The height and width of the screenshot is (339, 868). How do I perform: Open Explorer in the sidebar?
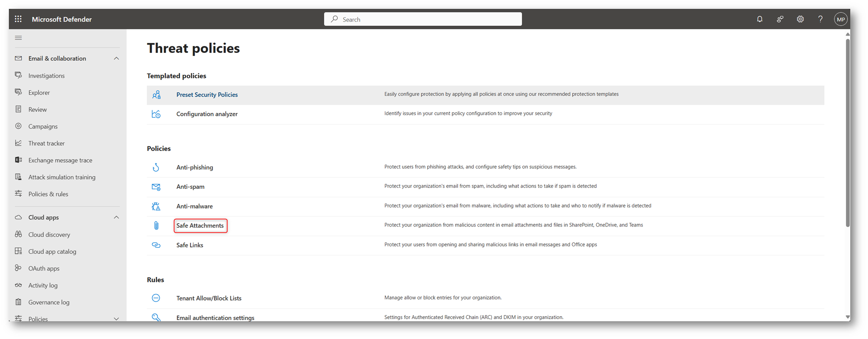click(39, 93)
